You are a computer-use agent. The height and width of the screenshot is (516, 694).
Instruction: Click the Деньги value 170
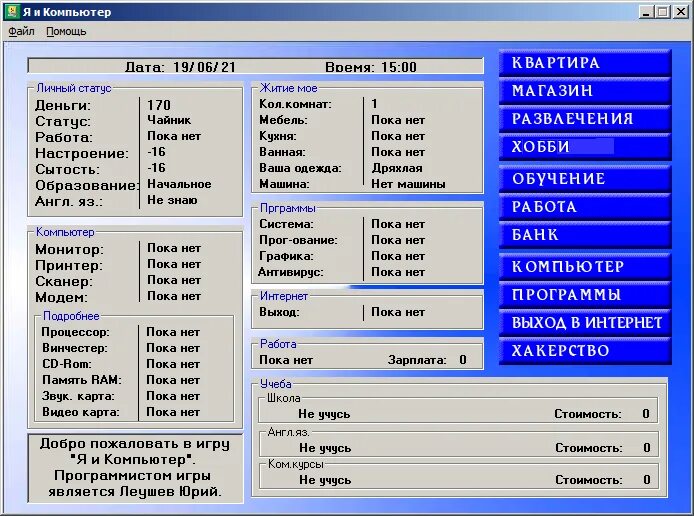click(x=159, y=105)
